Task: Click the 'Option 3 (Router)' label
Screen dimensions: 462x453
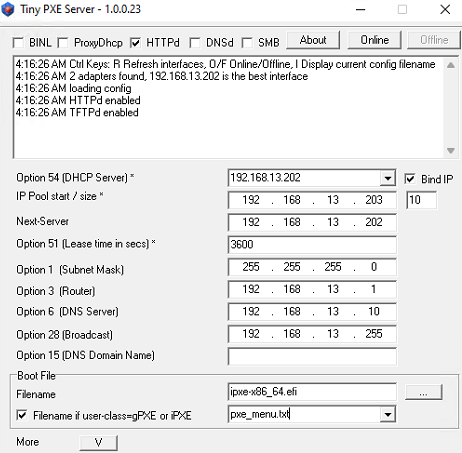Action: click(x=56, y=291)
